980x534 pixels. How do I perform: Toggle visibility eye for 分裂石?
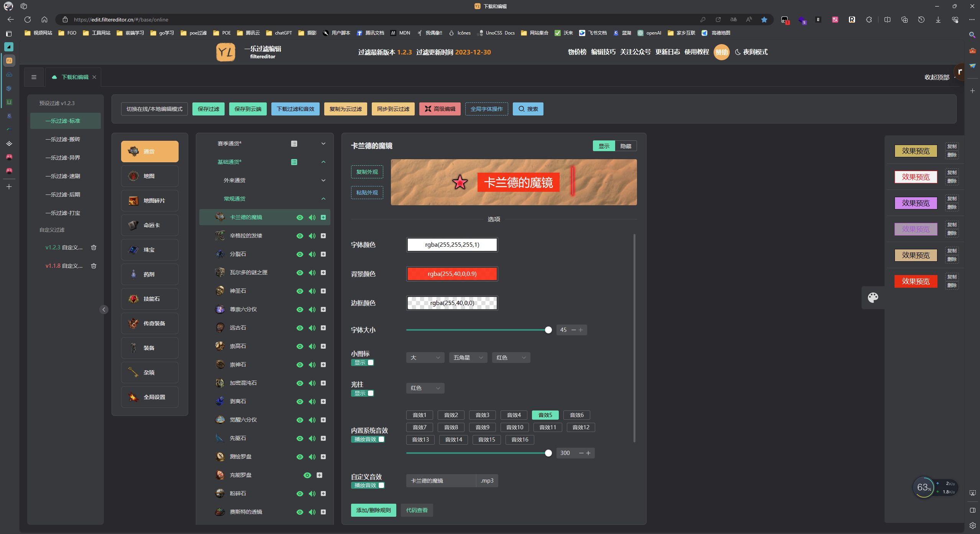300,254
